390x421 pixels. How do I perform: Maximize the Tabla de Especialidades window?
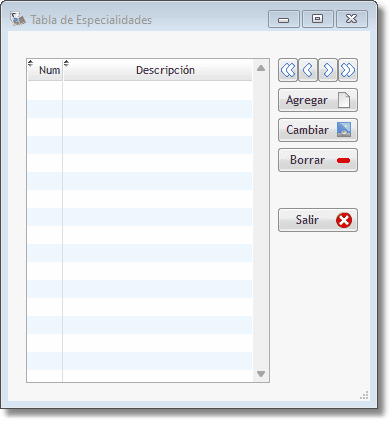coord(318,19)
